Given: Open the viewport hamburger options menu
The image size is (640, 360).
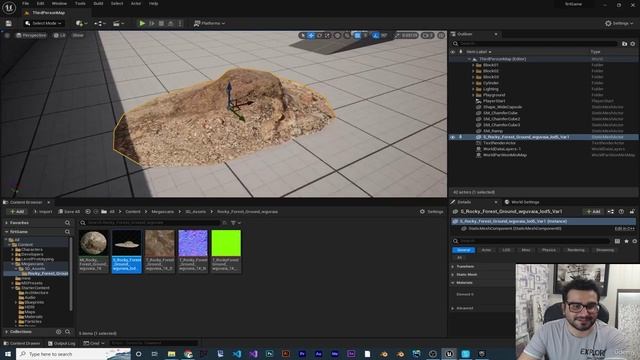Looking at the screenshot, I should (7, 36).
